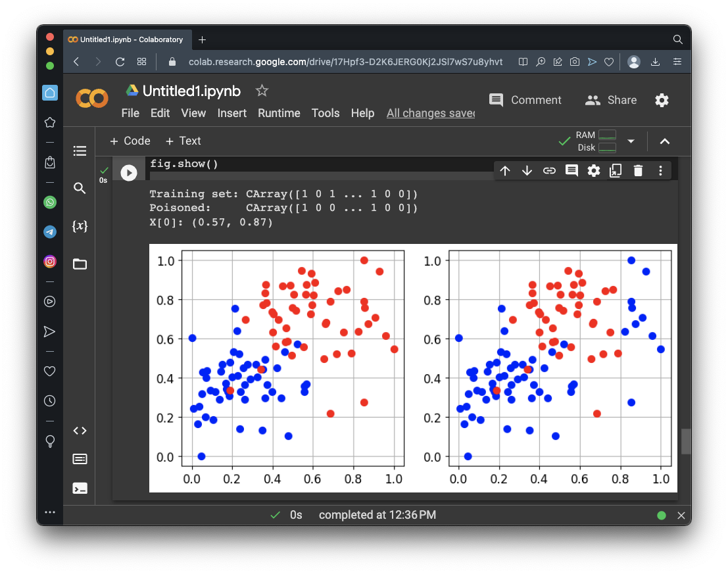
Task: Click the Colab logo
Action: click(x=92, y=99)
